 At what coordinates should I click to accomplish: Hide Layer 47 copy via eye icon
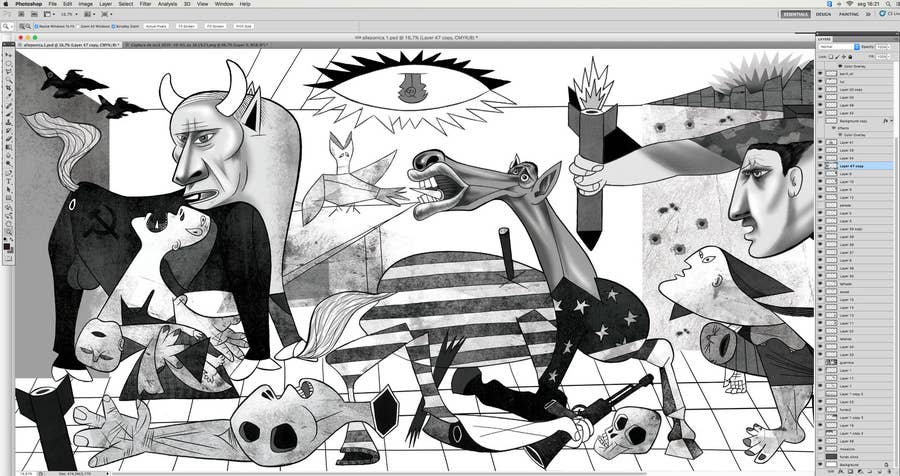coord(820,165)
